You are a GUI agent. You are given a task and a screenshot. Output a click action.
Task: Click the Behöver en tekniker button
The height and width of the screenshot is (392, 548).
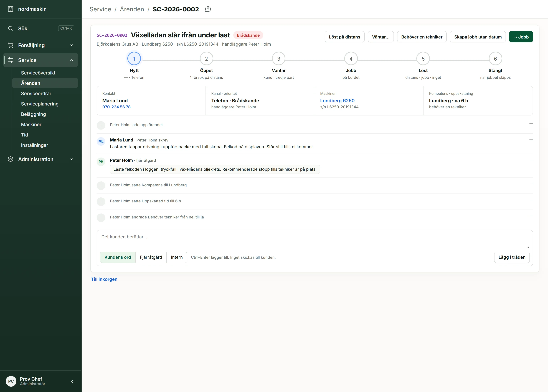click(x=422, y=37)
